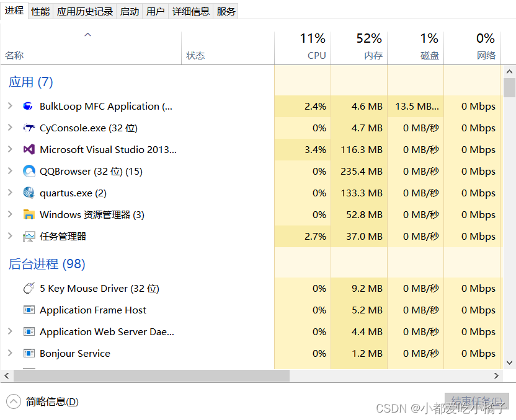
Task: Expand the BulkLoop MFC Application row
Action: point(10,106)
